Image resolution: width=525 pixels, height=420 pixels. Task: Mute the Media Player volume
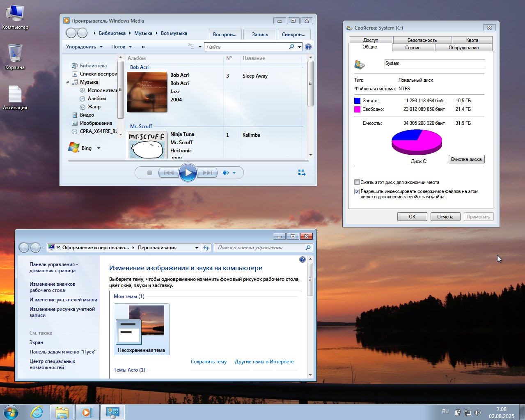(x=225, y=173)
